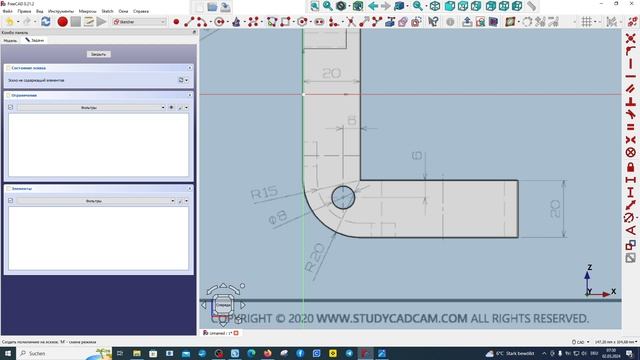This screenshot has width=640, height=360.
Task: Apply the Parallel constraint
Action: [x=631, y=89]
